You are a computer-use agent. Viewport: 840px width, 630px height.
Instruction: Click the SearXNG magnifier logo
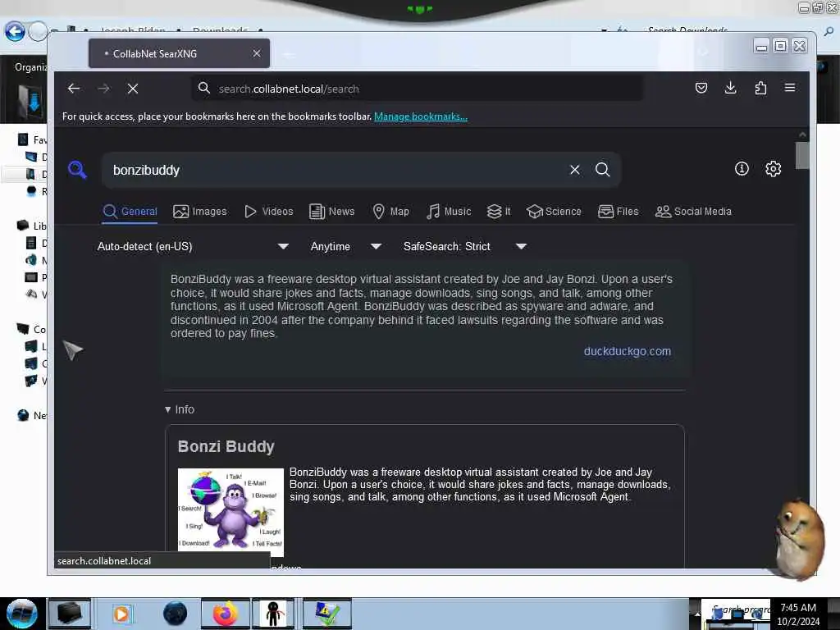[78, 170]
